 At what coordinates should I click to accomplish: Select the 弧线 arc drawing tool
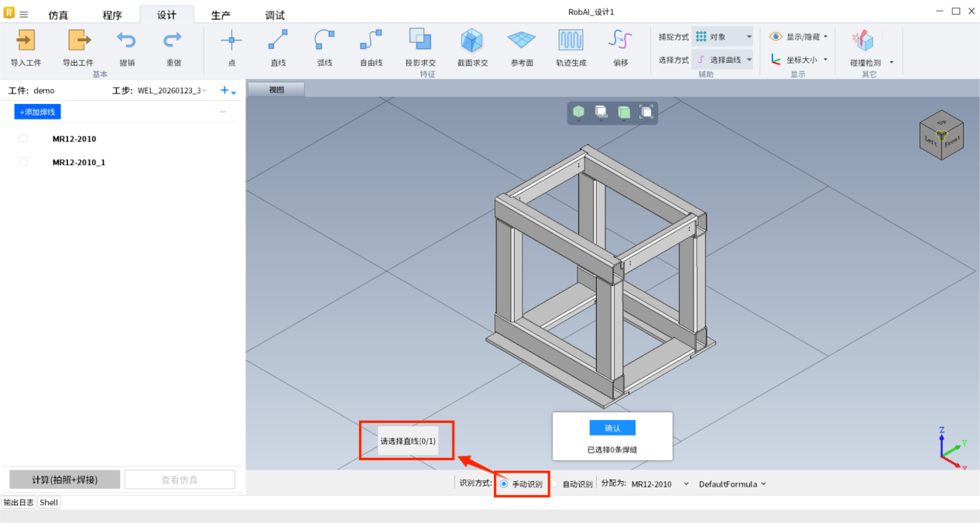point(324,40)
